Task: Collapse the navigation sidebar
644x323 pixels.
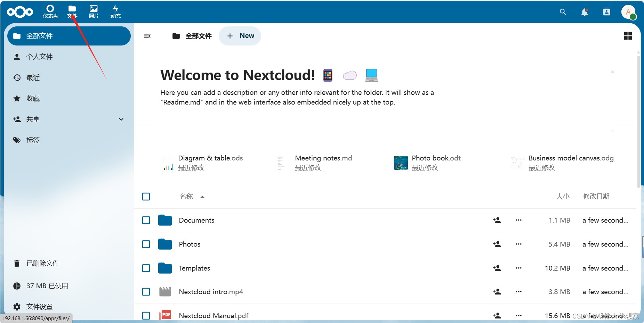Action: (x=147, y=36)
